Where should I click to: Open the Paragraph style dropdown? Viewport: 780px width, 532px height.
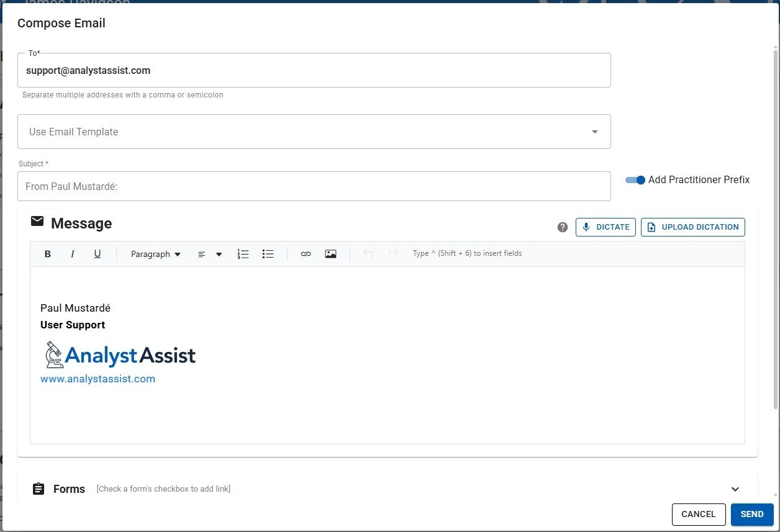tap(156, 254)
